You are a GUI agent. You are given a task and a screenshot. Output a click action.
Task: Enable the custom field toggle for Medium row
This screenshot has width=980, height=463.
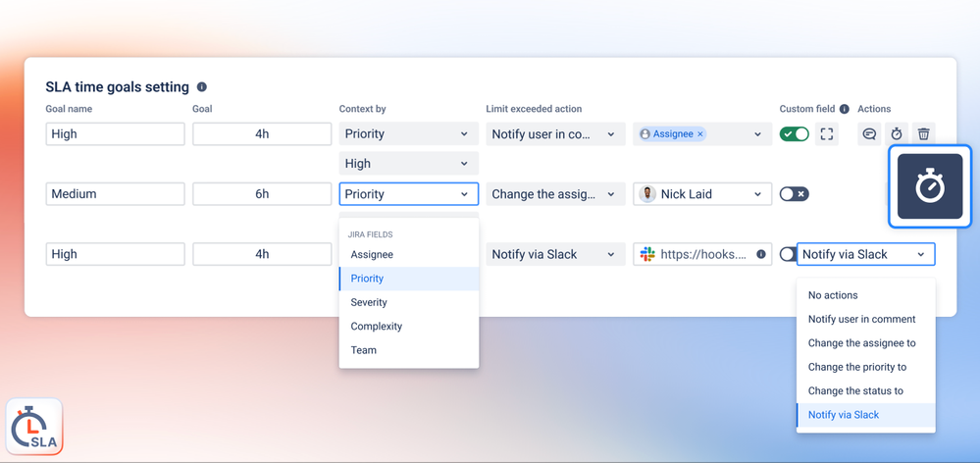pos(795,194)
